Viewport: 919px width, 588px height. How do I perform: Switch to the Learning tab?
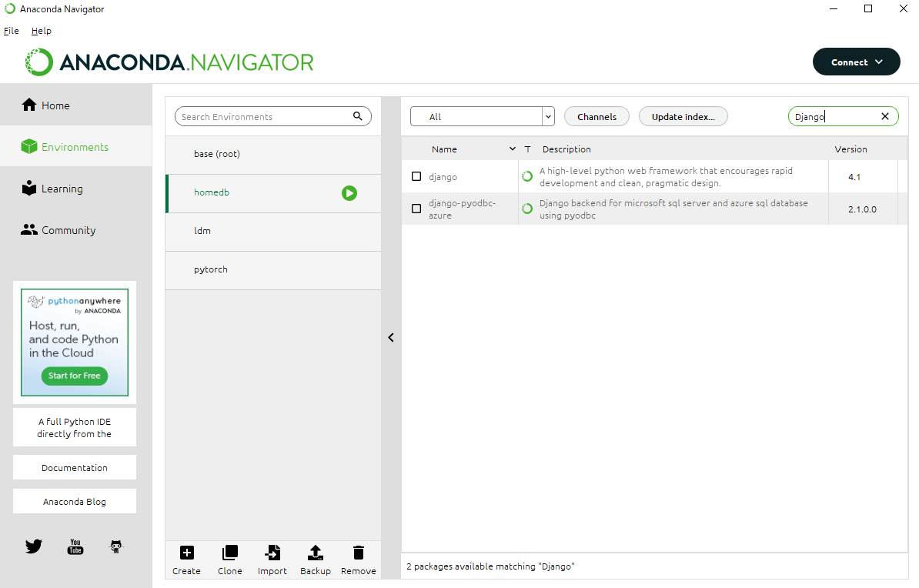click(x=76, y=189)
